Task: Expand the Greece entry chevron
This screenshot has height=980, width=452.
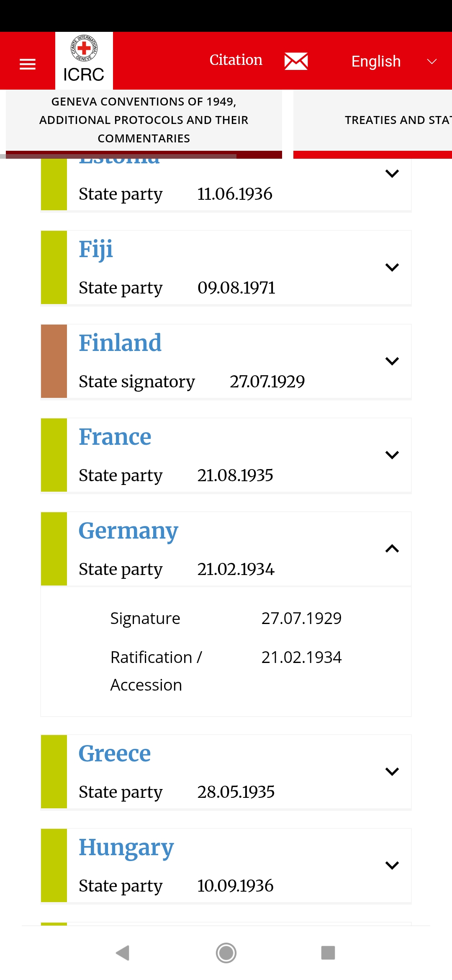Action: tap(392, 771)
